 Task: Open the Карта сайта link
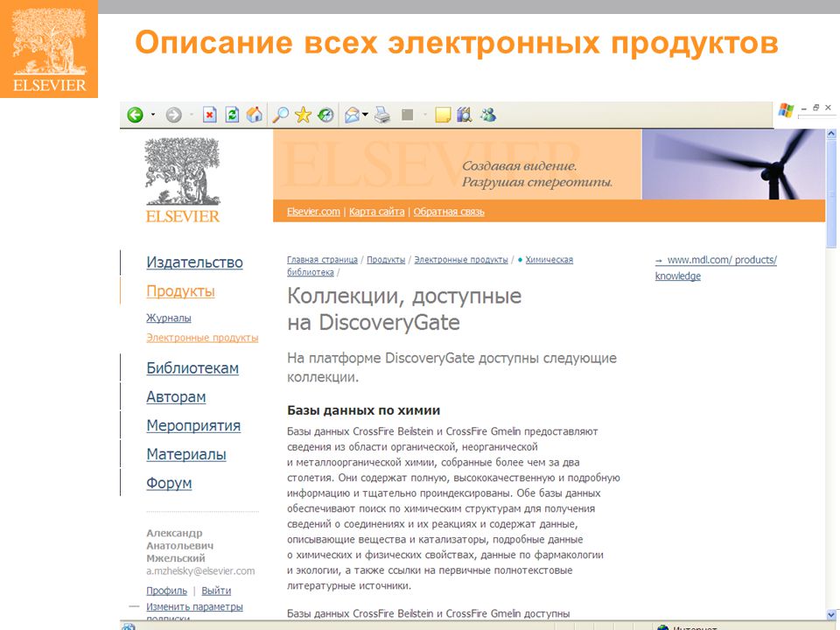376,212
